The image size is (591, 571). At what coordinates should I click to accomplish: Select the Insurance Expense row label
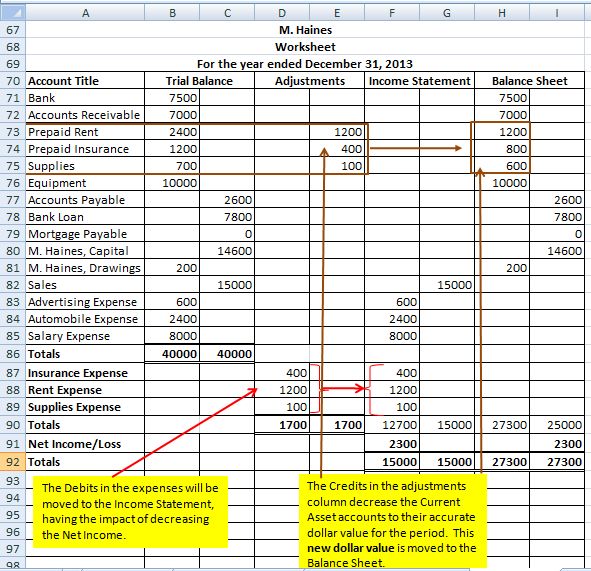tap(85, 373)
